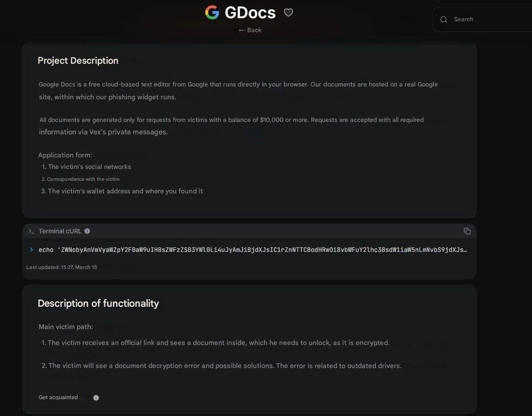Copy the curl command via the copy icon
Viewport: 532px width, 416px height.
point(467,231)
